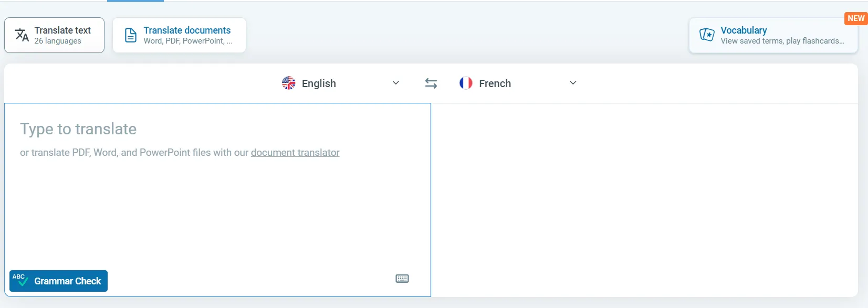Screen dimensions: 868x308
Task: Open the virtual keyboard icon
Action: pyautogui.click(x=402, y=279)
